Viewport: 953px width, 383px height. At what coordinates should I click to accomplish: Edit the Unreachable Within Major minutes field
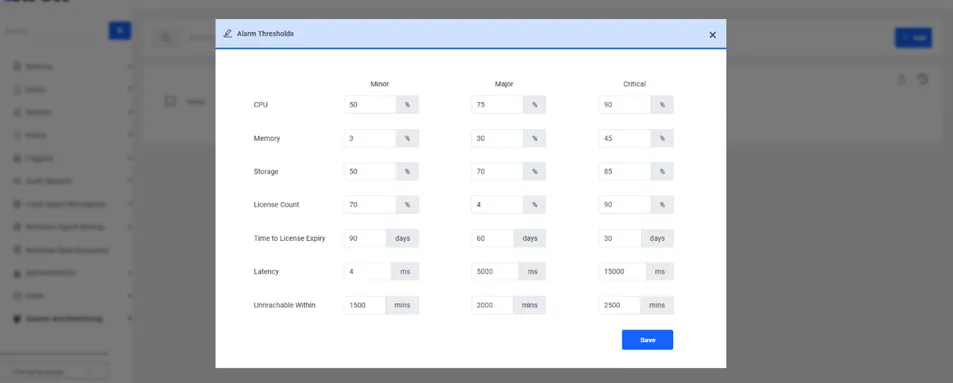(492, 305)
